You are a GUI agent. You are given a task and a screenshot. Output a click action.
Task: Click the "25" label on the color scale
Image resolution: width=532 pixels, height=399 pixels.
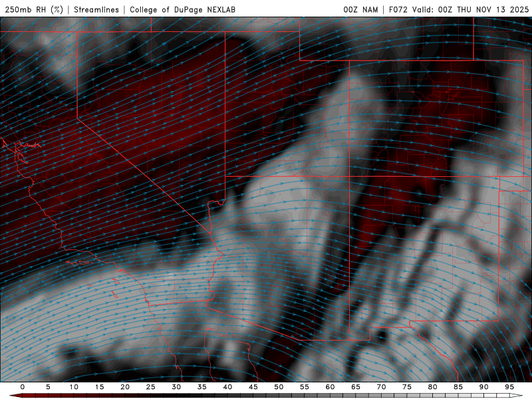(x=151, y=387)
